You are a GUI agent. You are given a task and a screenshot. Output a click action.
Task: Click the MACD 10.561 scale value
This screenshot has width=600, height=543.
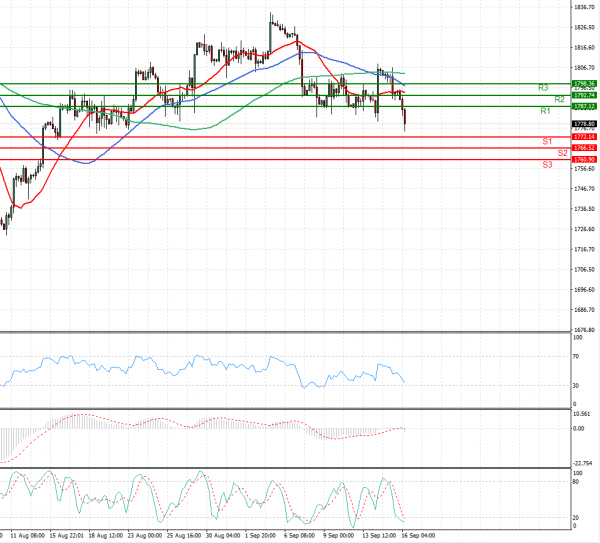point(582,414)
